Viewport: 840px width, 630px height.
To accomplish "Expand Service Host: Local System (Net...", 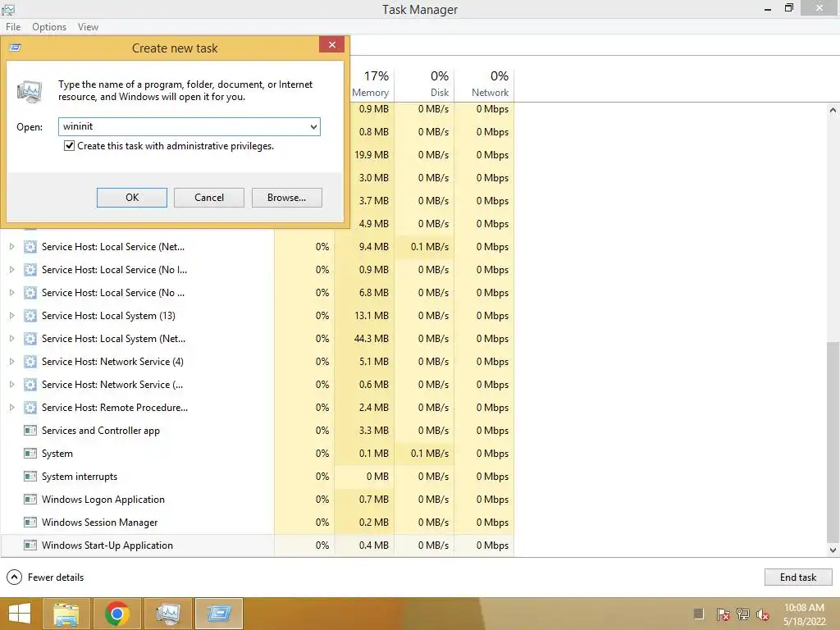I will 11,339.
